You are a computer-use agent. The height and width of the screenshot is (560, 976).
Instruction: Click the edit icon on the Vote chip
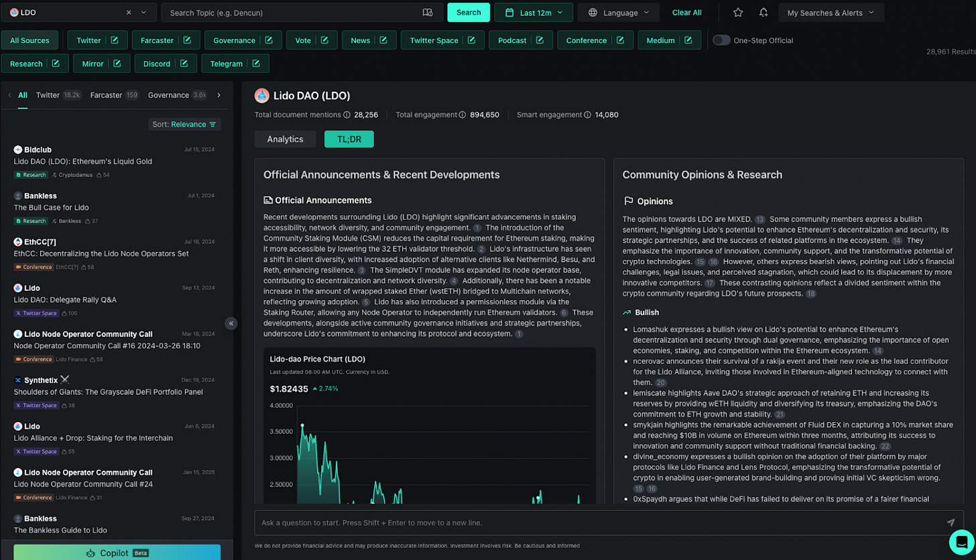(x=324, y=40)
